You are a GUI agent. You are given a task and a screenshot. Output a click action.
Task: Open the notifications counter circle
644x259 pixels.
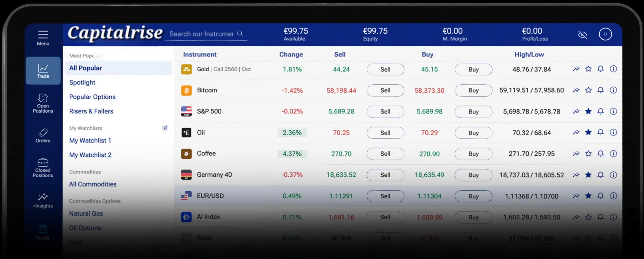point(605,34)
